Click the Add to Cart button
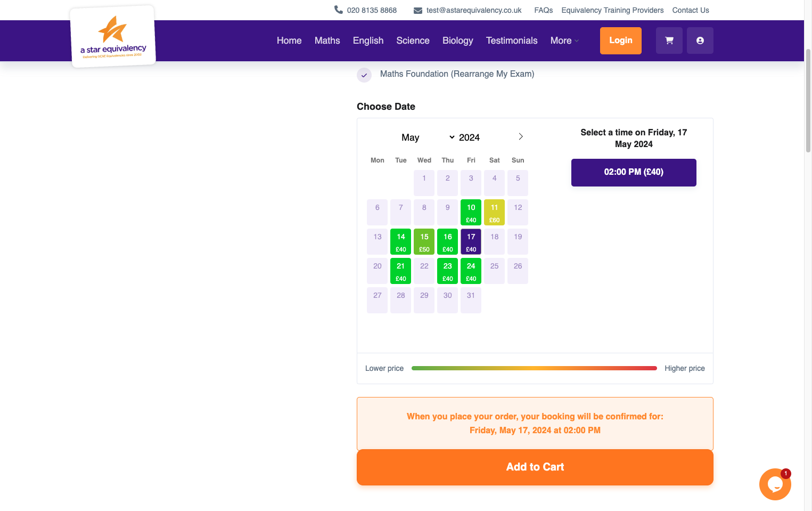This screenshot has height=511, width=812. [x=535, y=467]
